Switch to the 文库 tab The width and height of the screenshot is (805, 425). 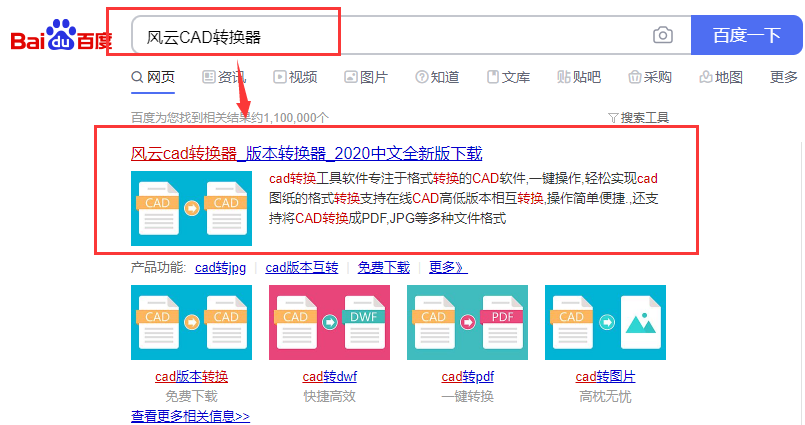[508, 78]
